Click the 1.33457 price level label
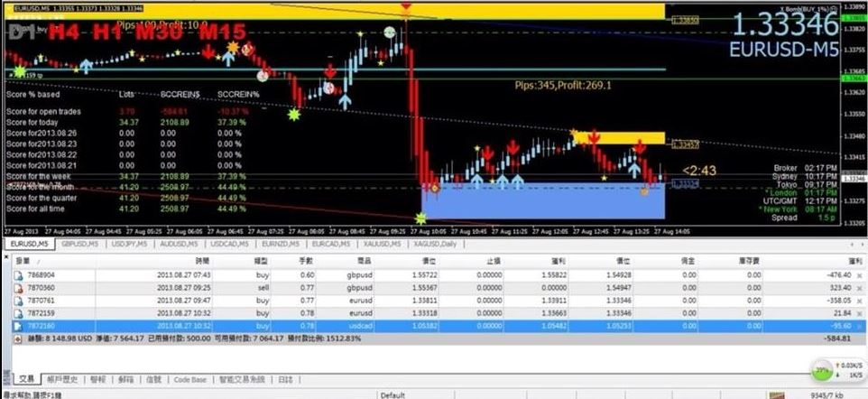Viewport: 868px width, 399px height. tap(688, 144)
